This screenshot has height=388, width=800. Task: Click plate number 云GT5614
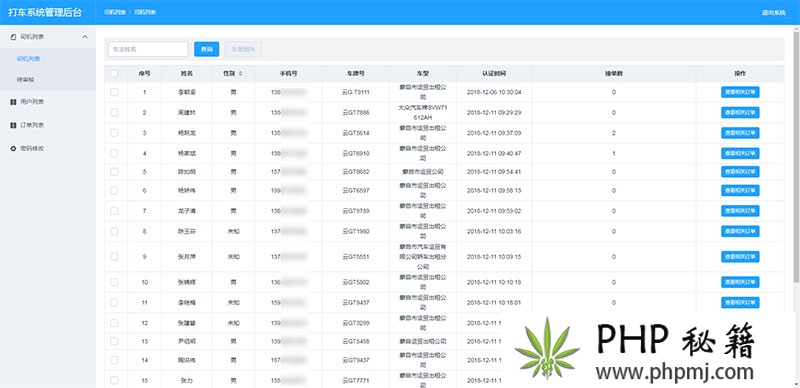pyautogui.click(x=356, y=133)
